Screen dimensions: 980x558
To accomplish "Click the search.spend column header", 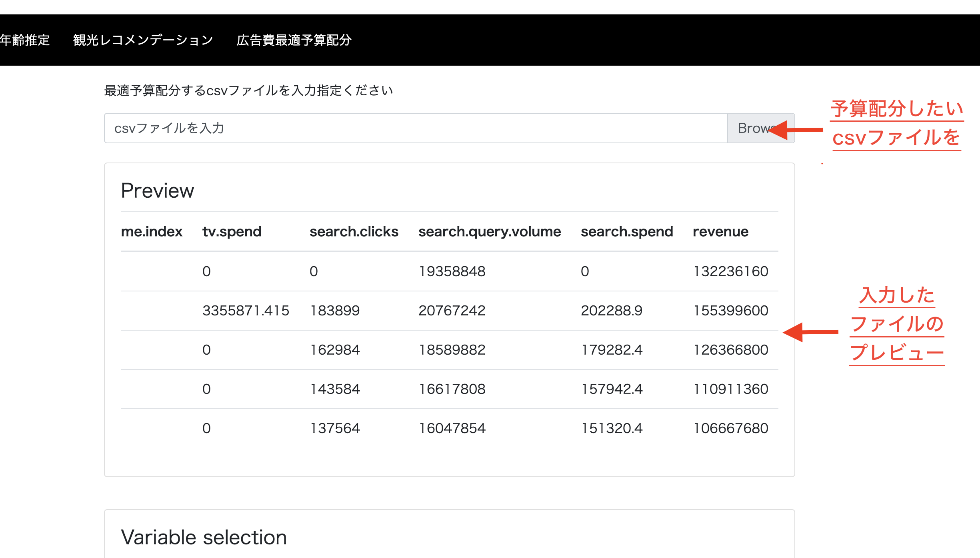I will coord(626,231).
